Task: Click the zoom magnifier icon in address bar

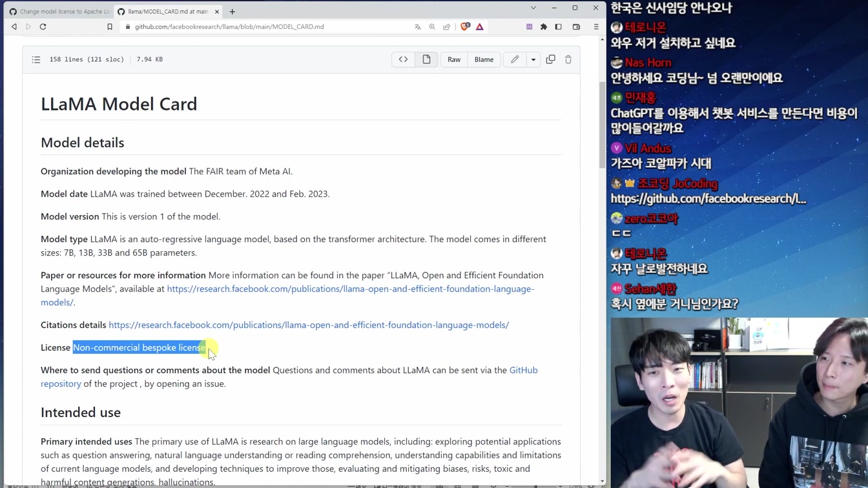Action: click(x=432, y=27)
